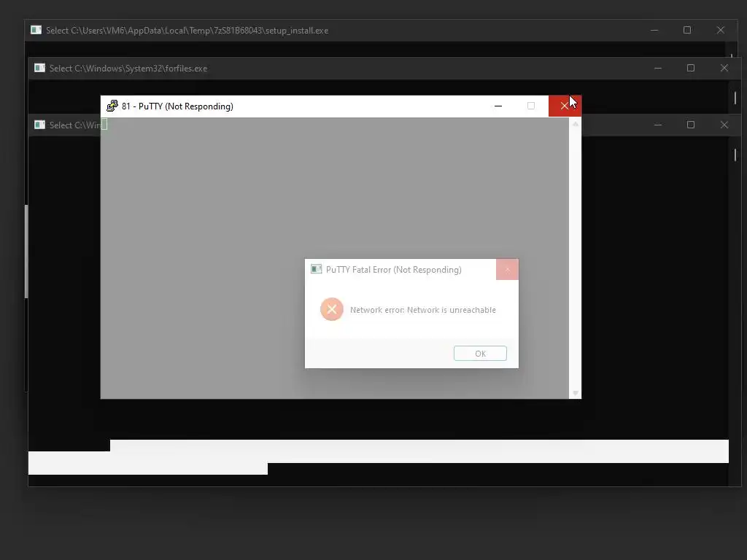Click the green cursor in PuTTY terminal
This screenshot has width=747, height=560.
104,124
